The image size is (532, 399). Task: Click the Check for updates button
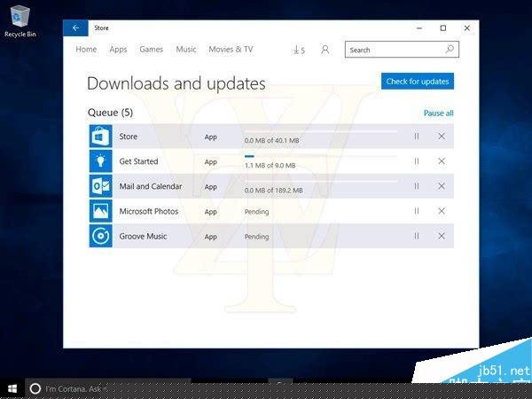tap(418, 82)
